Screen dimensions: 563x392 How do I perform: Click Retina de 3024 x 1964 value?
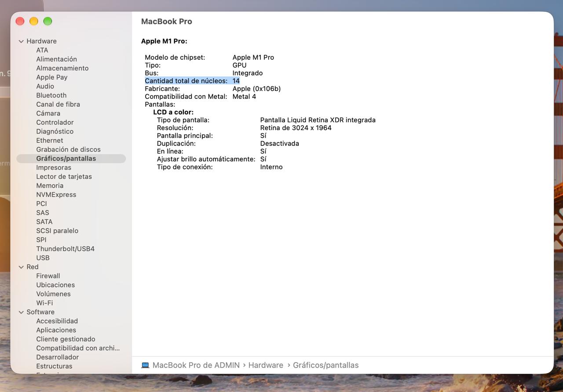pos(296,128)
